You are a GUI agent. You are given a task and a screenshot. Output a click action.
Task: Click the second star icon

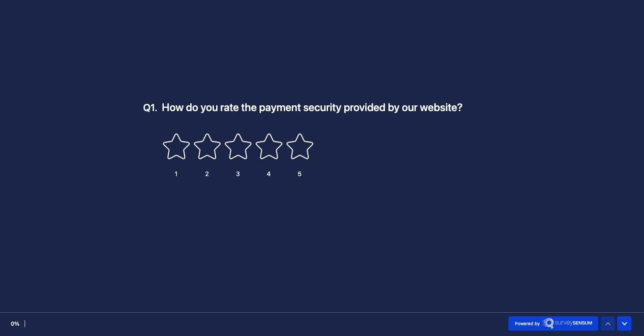tap(207, 146)
